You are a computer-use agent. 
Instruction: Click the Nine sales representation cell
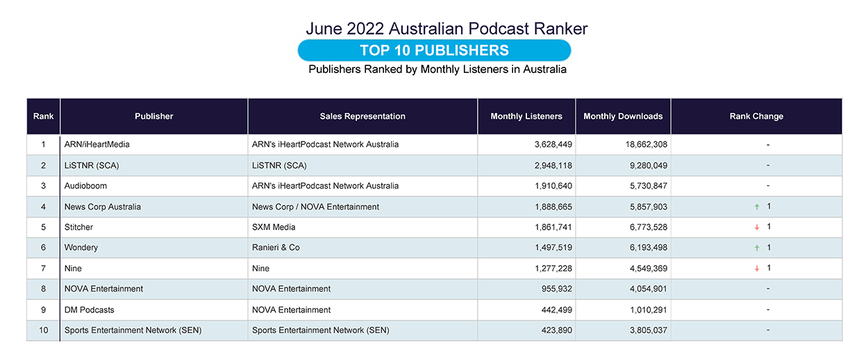tap(362, 269)
